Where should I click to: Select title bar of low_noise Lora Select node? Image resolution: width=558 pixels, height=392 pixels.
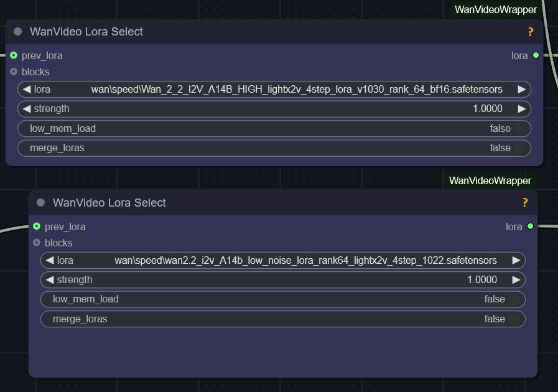point(283,203)
